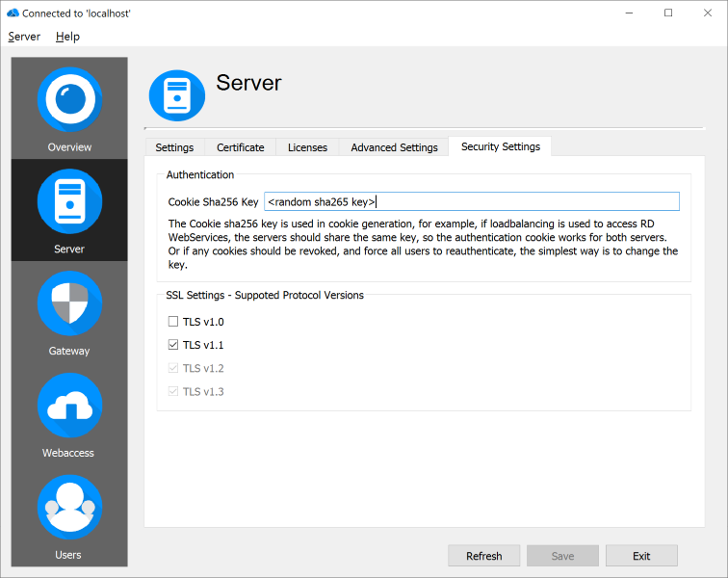Click the large Server header icon

[x=177, y=95]
